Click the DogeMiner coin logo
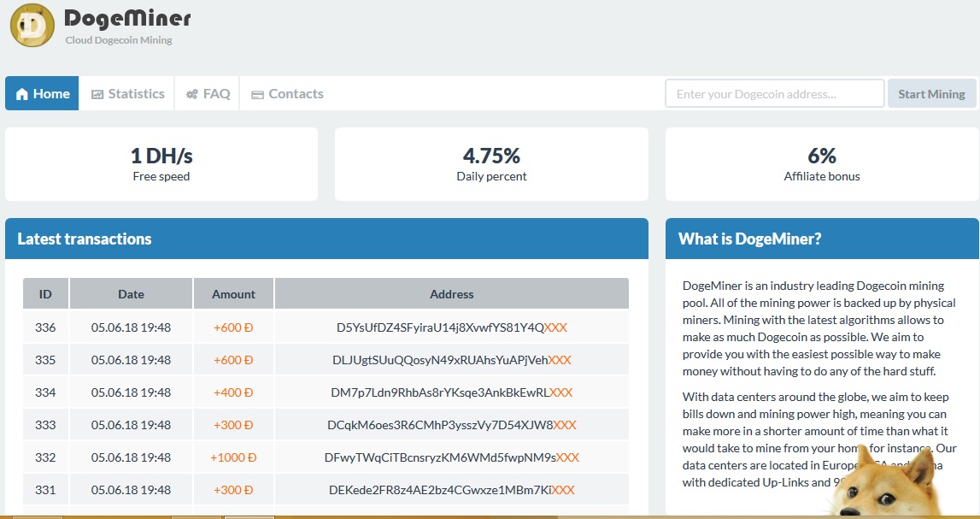980x519 pixels. click(x=32, y=25)
